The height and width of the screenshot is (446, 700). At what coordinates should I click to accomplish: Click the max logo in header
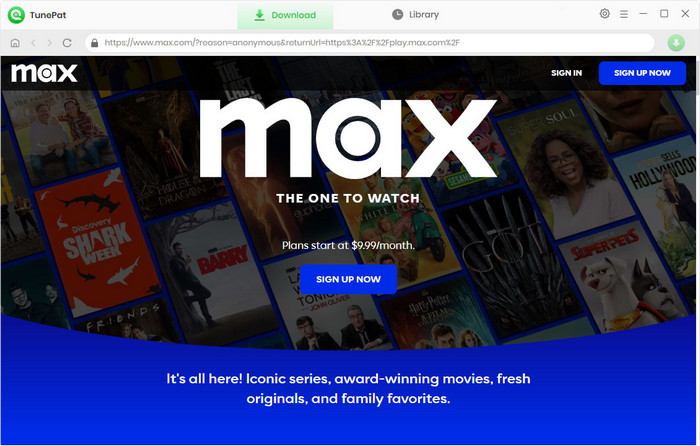[x=44, y=73]
